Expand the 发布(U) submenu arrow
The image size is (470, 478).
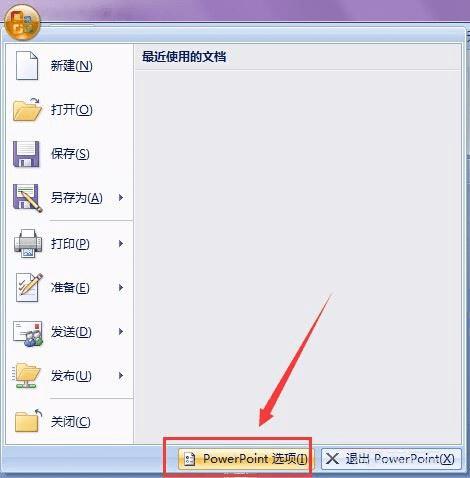tap(121, 376)
